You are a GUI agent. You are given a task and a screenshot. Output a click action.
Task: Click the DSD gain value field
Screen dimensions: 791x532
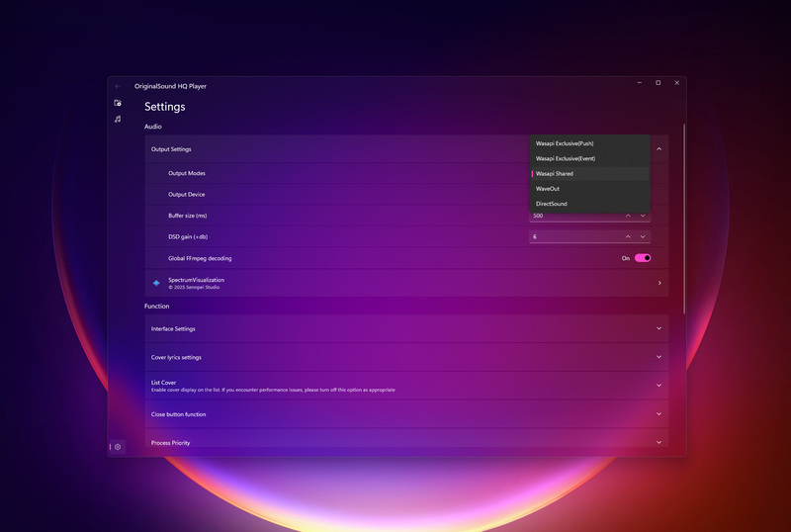pyautogui.click(x=575, y=236)
